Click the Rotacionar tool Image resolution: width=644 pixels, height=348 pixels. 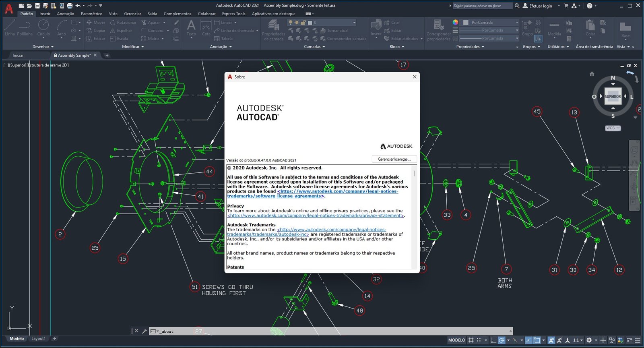123,23
